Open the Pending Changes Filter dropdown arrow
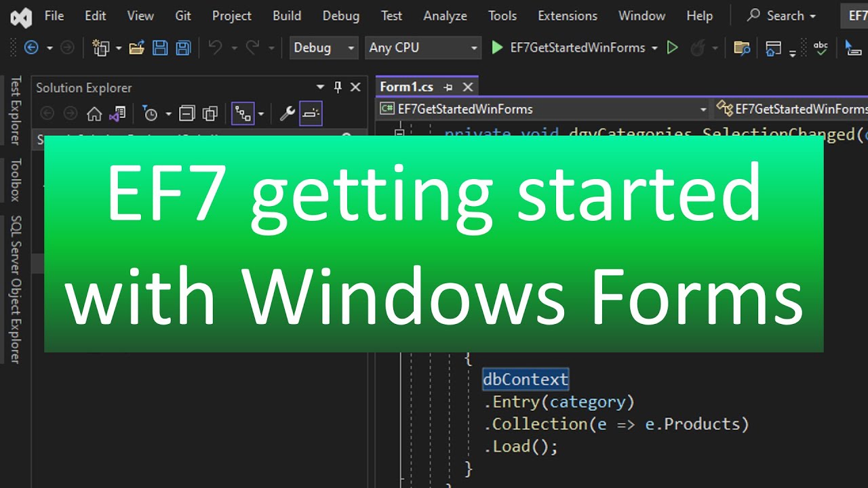The image size is (868, 488). pos(168,114)
